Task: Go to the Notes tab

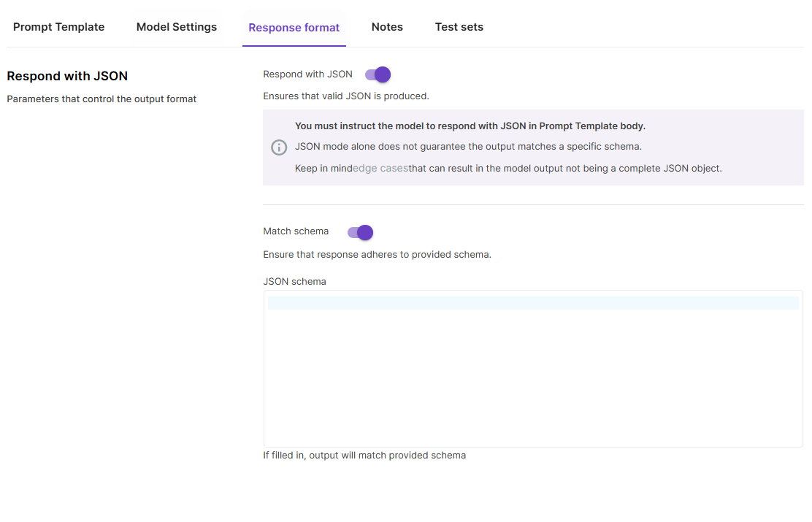Action: click(387, 27)
